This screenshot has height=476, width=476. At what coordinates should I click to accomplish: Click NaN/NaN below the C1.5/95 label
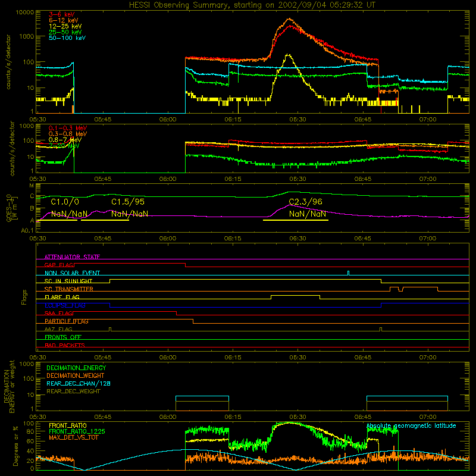click(130, 214)
